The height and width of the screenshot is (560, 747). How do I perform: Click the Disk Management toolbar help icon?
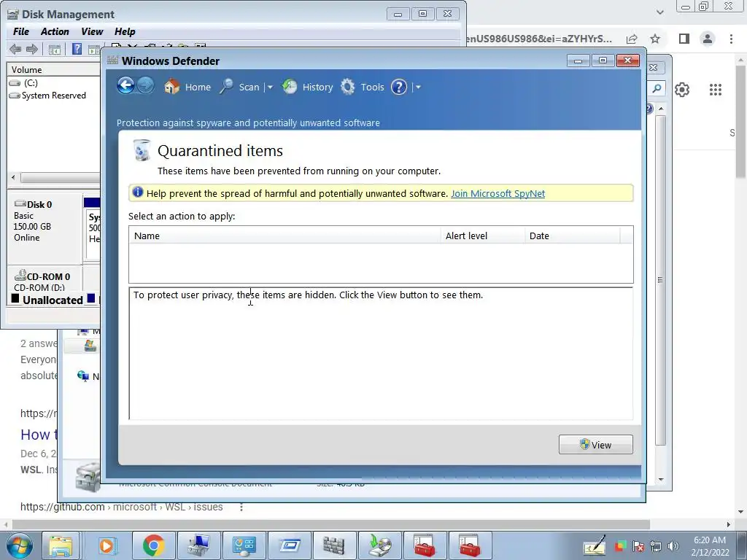tap(77, 49)
